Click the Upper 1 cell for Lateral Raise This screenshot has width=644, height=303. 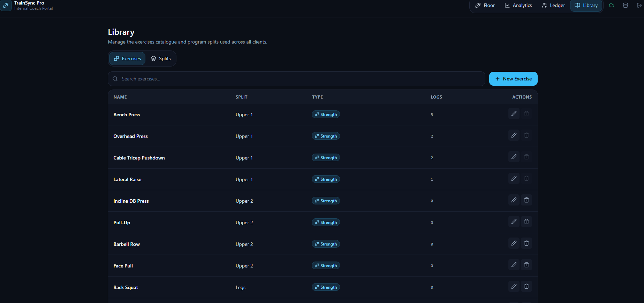[244, 179]
